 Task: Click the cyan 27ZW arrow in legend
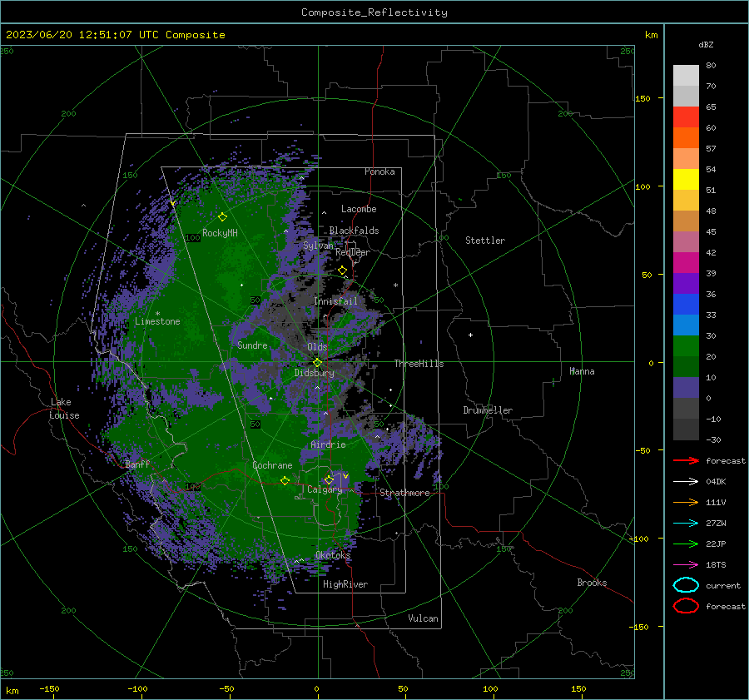pyautogui.click(x=686, y=524)
